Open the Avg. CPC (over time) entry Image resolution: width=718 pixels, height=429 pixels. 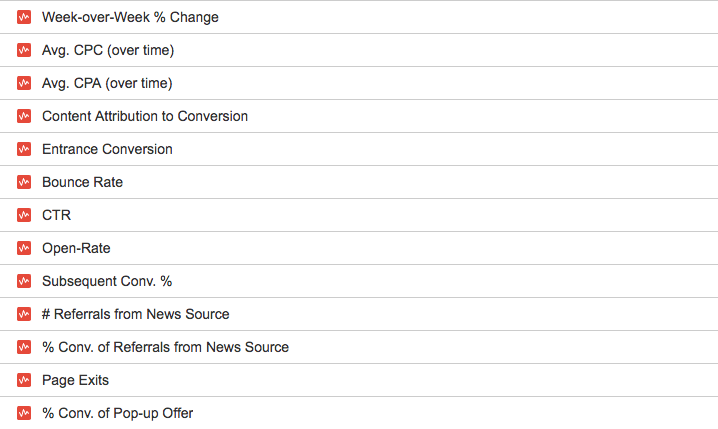pos(359,50)
